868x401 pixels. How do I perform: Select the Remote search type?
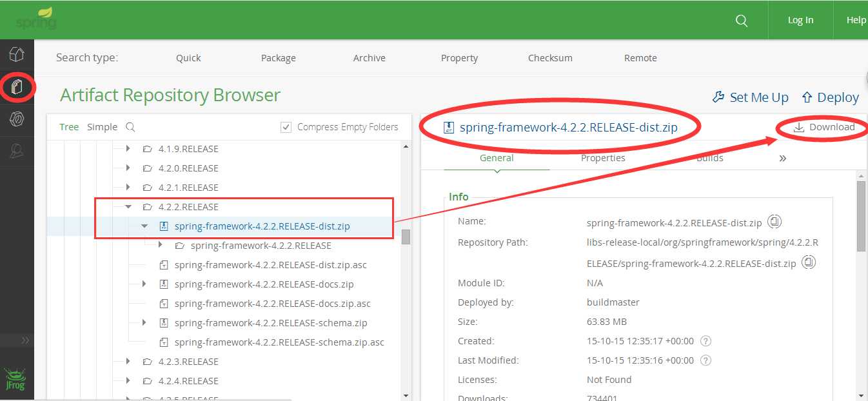[640, 58]
